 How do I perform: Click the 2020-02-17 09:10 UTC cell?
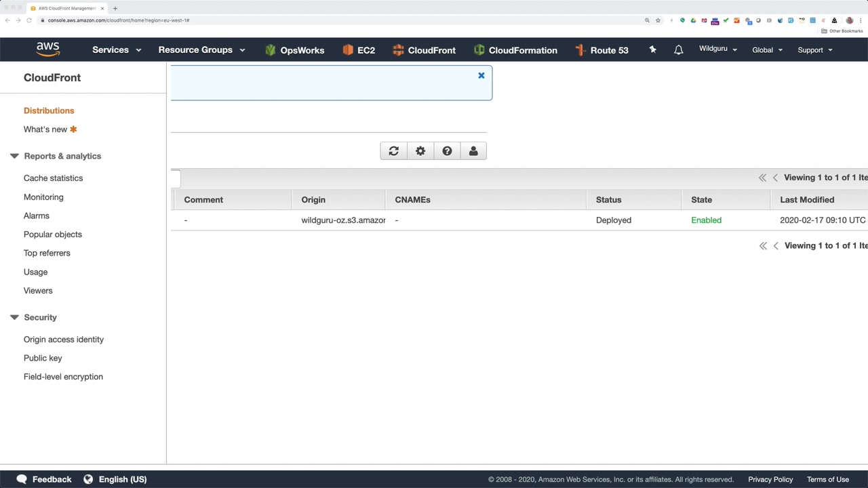pyautogui.click(x=823, y=220)
